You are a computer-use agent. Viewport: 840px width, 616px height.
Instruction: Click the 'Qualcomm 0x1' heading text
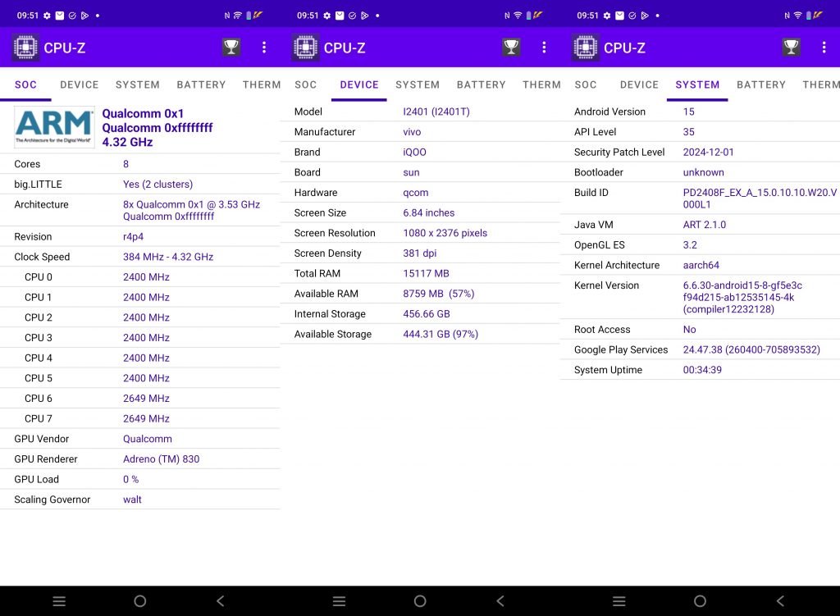pyautogui.click(x=143, y=113)
